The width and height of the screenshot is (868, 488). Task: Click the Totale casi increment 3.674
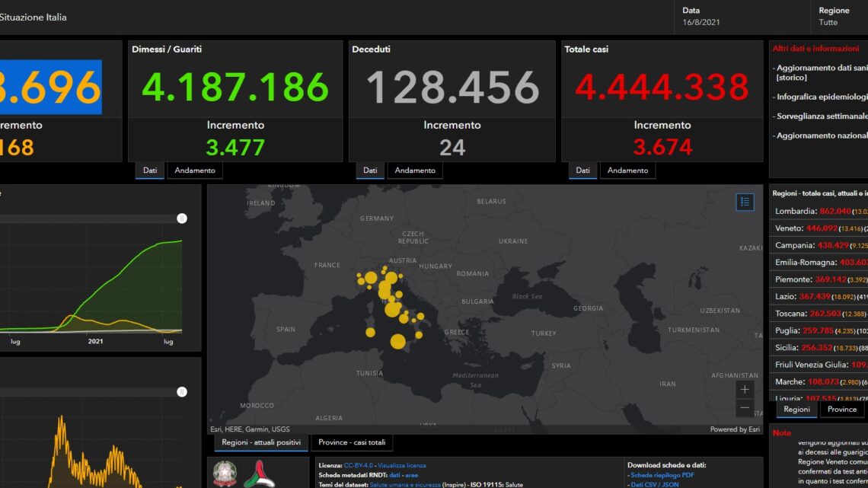point(662,148)
